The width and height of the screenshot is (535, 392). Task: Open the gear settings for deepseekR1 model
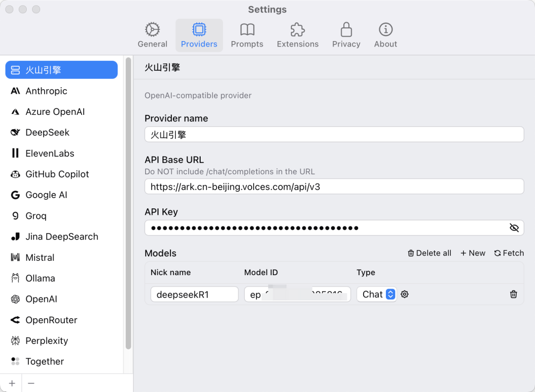(x=405, y=294)
